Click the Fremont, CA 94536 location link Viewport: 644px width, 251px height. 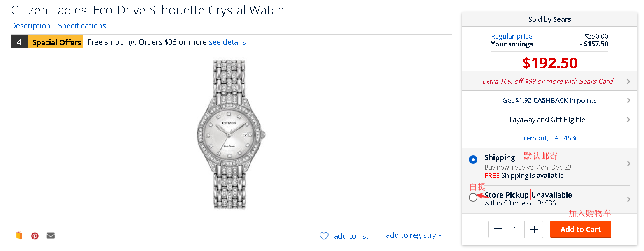pyautogui.click(x=549, y=138)
